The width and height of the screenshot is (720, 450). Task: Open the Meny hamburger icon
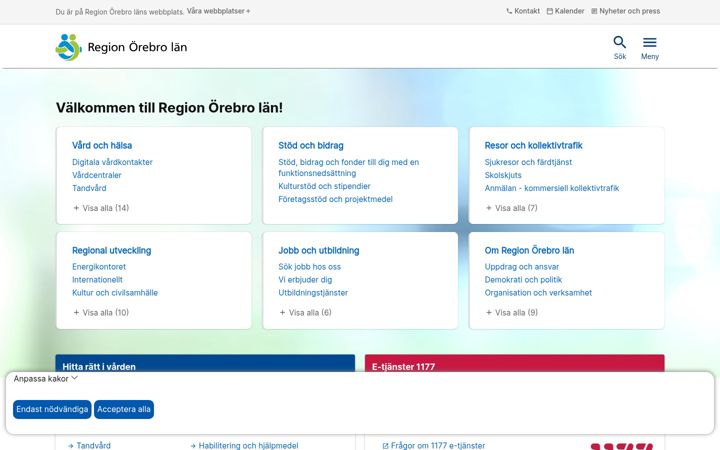point(650,48)
